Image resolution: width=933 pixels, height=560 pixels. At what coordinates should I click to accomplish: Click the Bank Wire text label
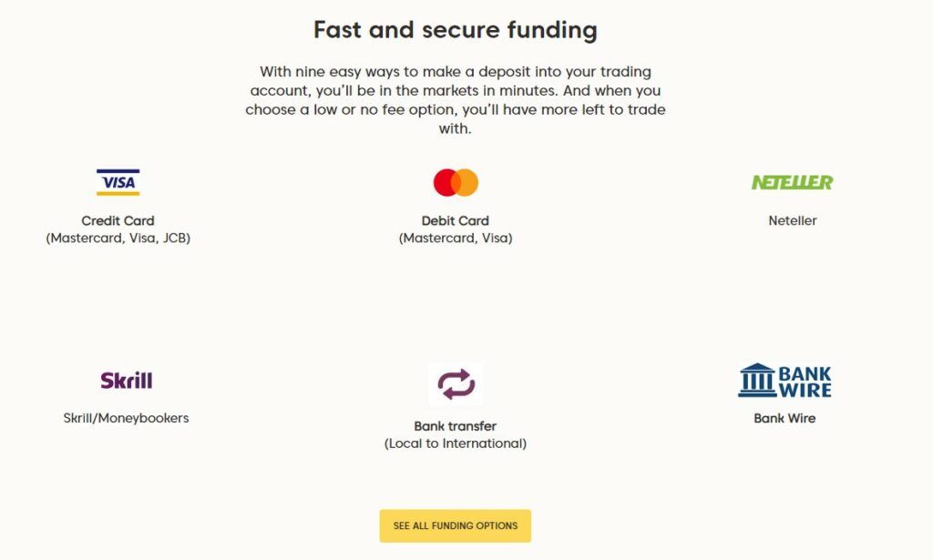click(x=784, y=419)
